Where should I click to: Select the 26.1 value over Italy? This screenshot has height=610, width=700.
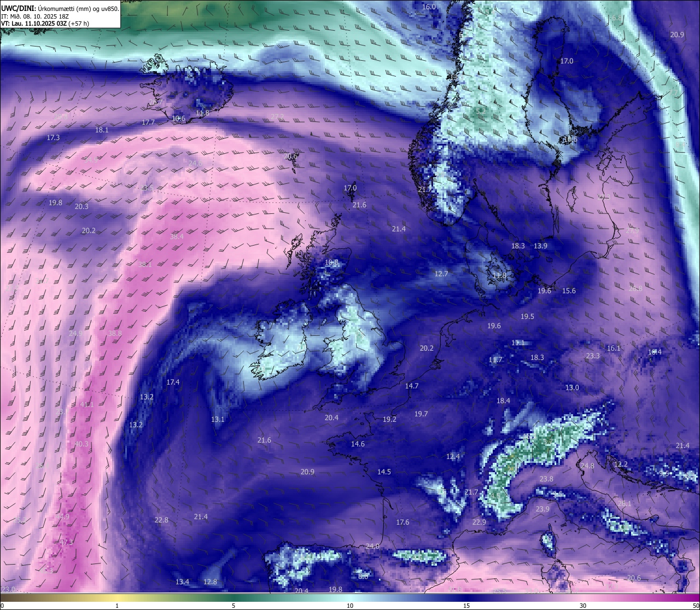tap(625, 503)
